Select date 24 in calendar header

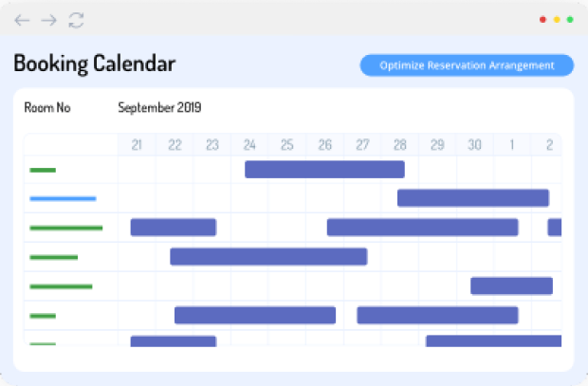tap(249, 145)
